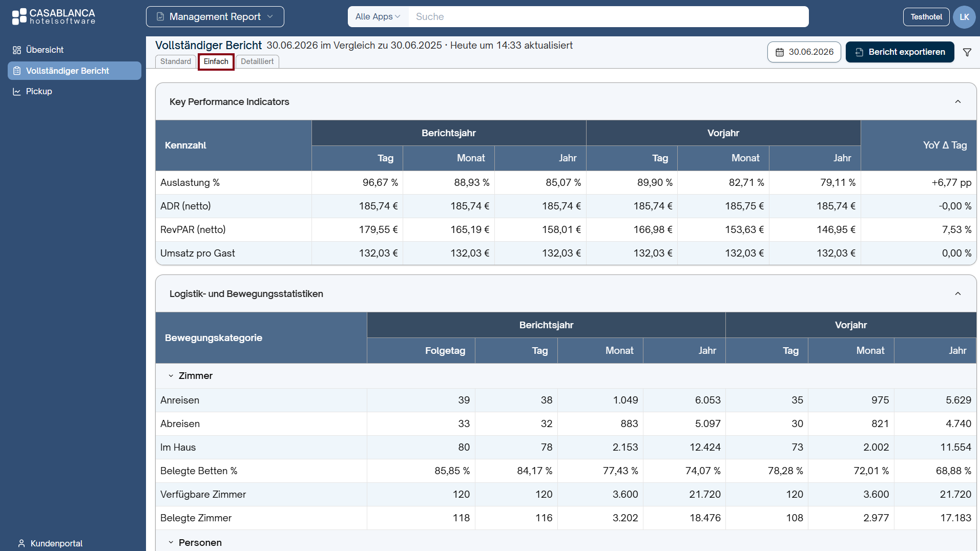Click the Berichtsjahr header in Logistik table
This screenshot has height=551, width=980.
pos(546,325)
